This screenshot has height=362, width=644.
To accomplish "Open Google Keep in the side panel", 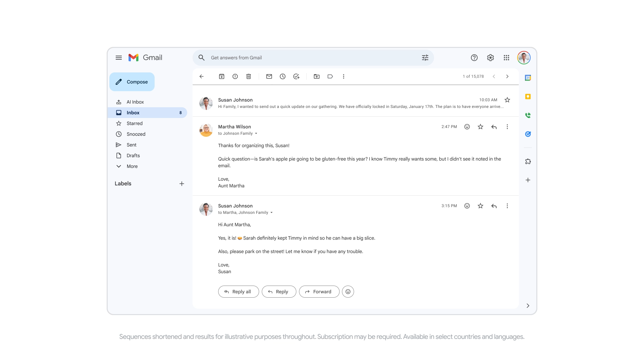I will click(x=528, y=97).
